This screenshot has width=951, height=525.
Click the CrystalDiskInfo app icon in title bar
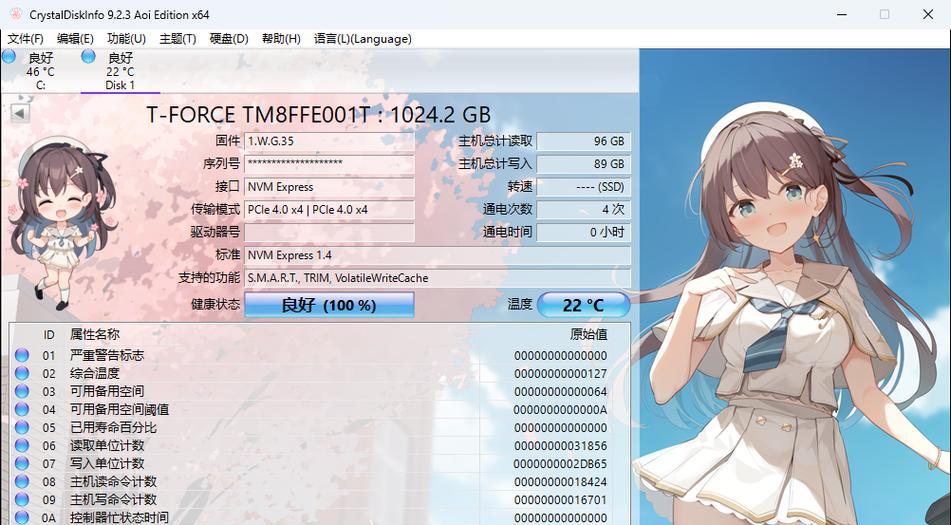(16, 14)
